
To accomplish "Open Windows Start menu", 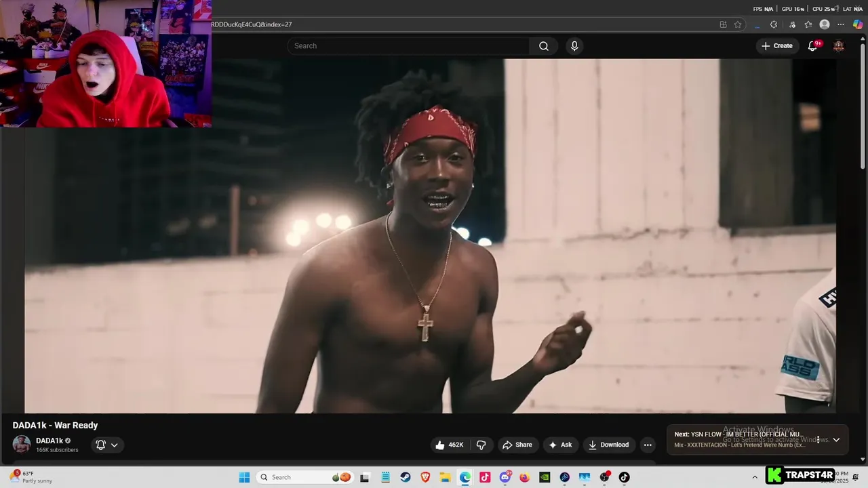I will point(244,477).
